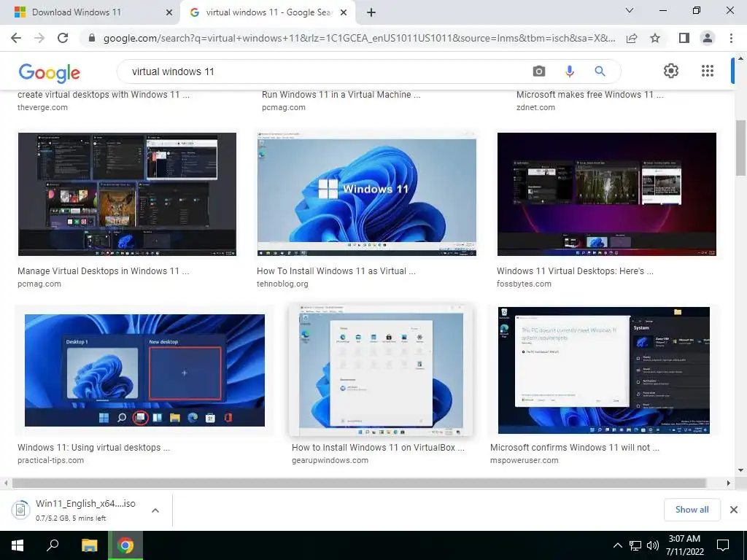Share this page via share icon
The width and height of the screenshot is (747, 560).
point(632,38)
